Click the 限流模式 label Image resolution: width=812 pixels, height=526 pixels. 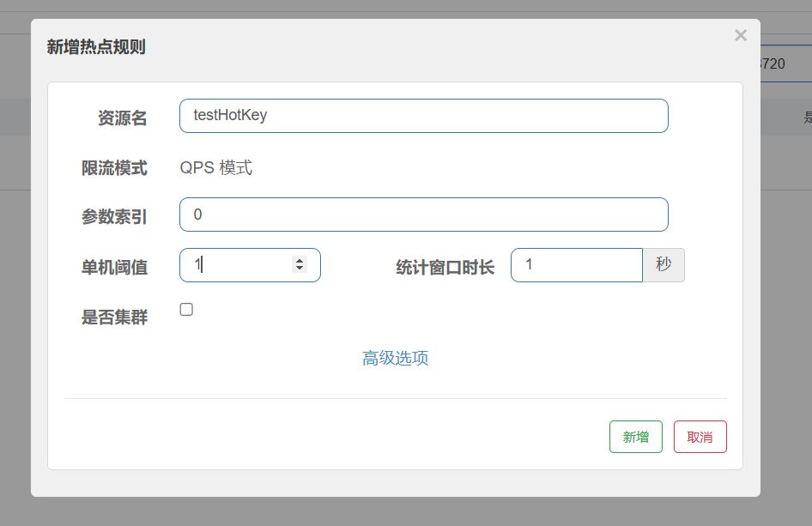click(x=114, y=168)
